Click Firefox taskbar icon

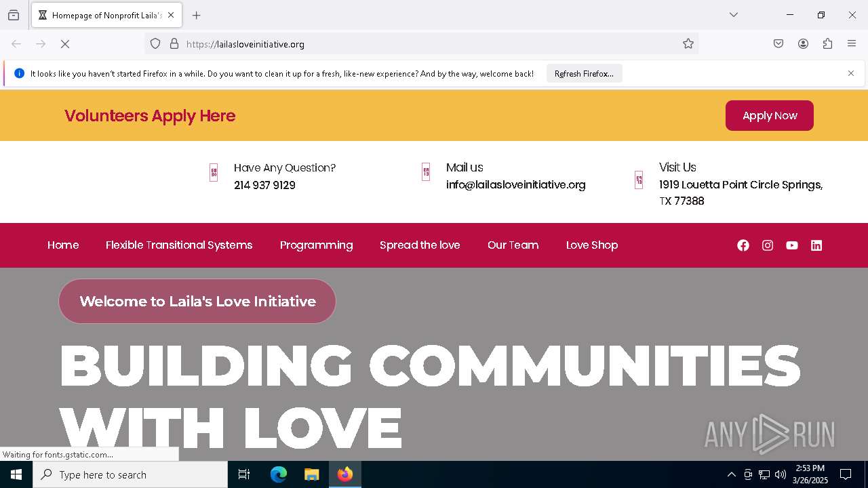pos(345,474)
